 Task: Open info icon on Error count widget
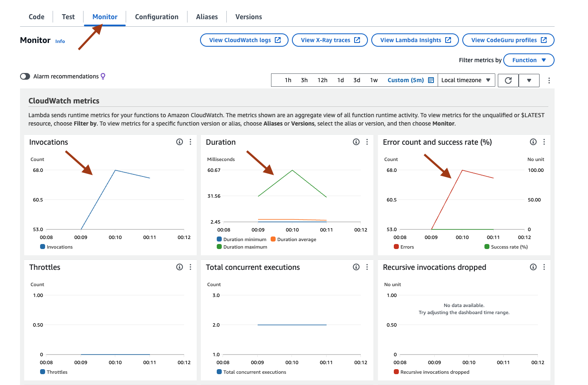pyautogui.click(x=533, y=142)
